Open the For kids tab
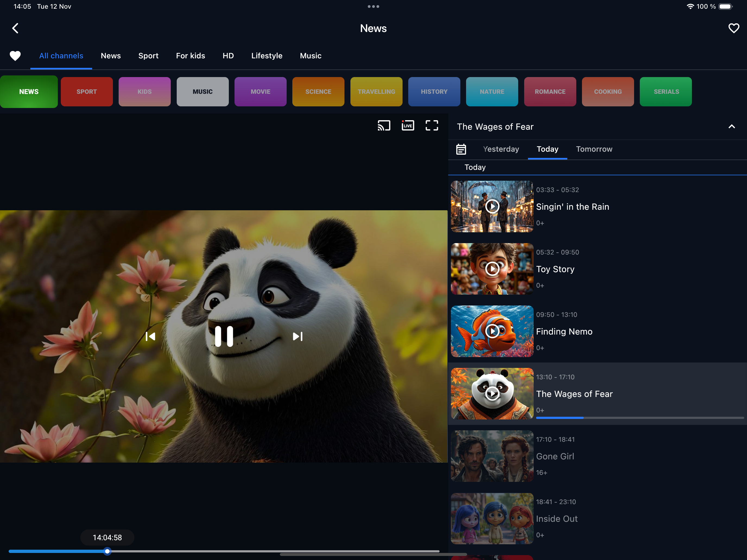This screenshot has width=747, height=560. pos(191,56)
